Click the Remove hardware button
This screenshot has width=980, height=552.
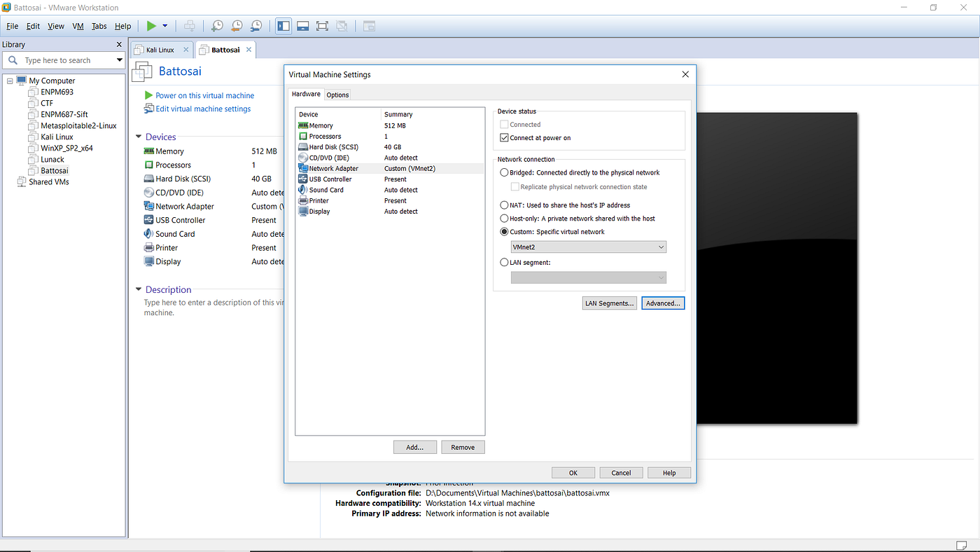coord(463,447)
